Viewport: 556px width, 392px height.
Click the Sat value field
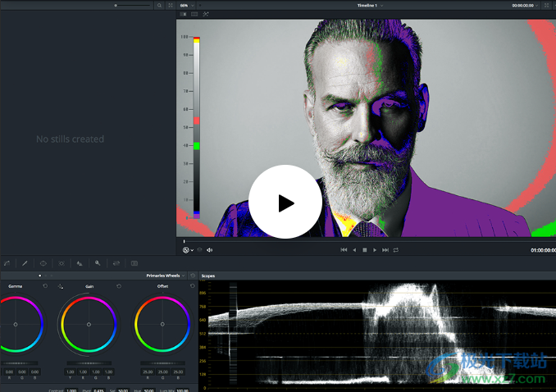pos(123,390)
